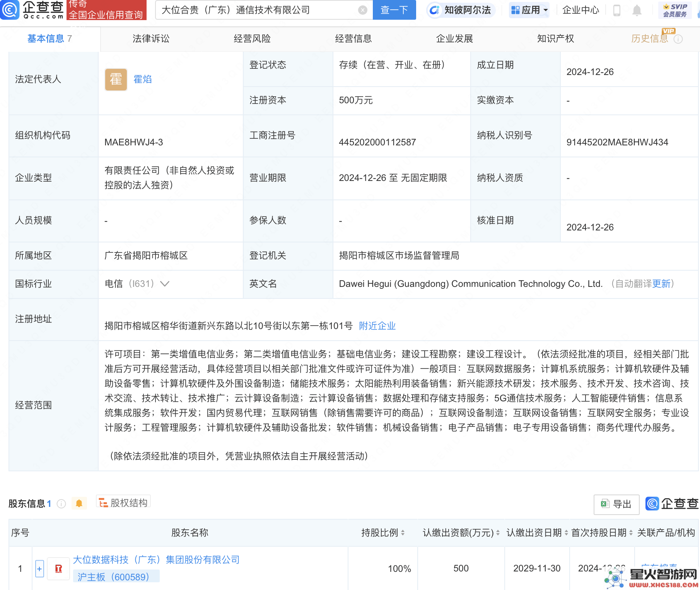Open 企业中心 link
700x590 pixels.
click(581, 10)
